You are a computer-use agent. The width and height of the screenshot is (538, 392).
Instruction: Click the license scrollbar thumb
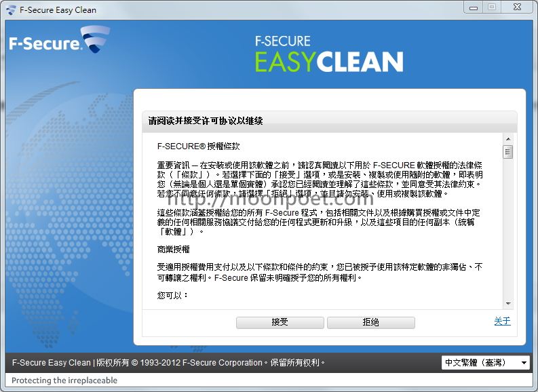(x=508, y=152)
